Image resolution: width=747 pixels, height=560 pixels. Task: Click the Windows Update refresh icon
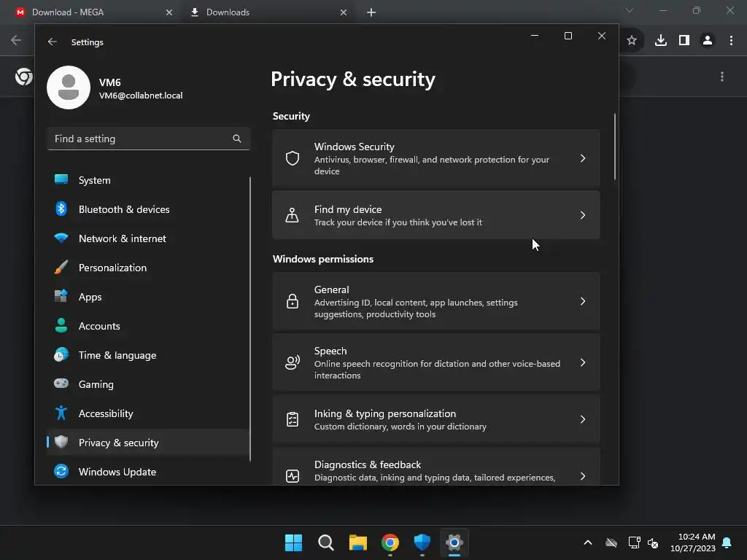61,471
